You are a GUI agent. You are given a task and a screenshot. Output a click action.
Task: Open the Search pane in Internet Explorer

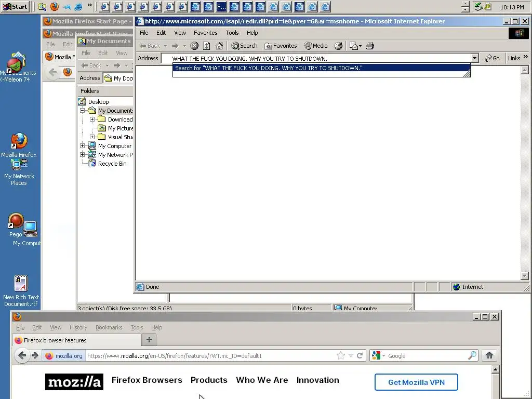tap(244, 46)
